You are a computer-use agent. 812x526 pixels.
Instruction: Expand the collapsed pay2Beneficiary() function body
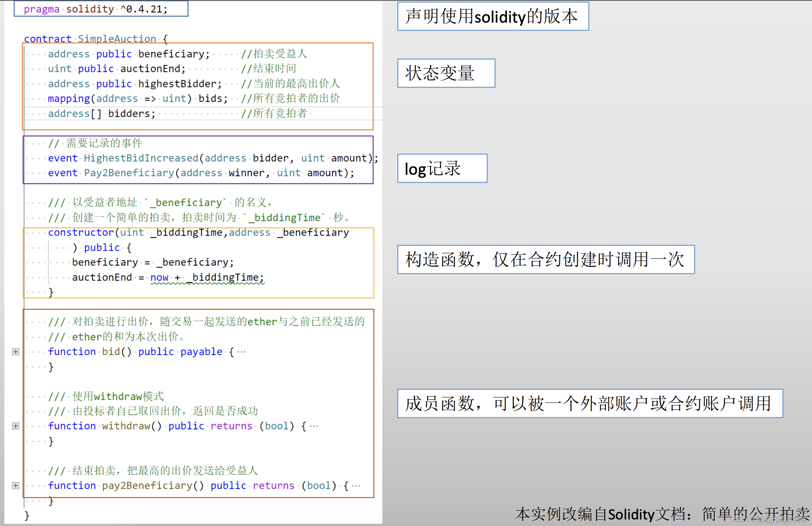tap(15, 486)
